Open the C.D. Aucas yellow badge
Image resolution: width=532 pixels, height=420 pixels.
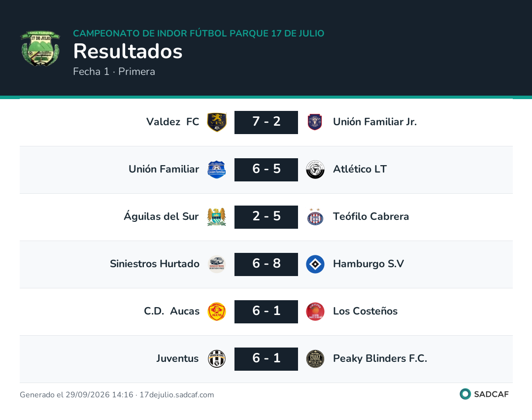click(x=217, y=312)
